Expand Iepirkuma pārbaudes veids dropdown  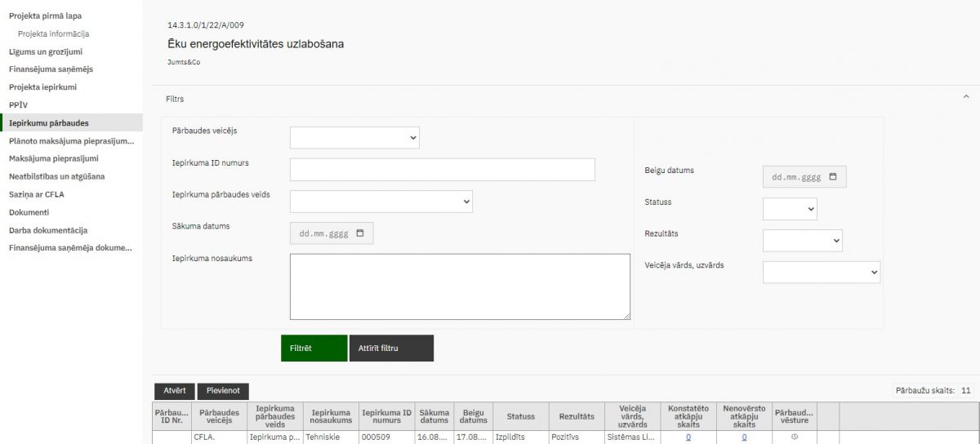tap(381, 201)
